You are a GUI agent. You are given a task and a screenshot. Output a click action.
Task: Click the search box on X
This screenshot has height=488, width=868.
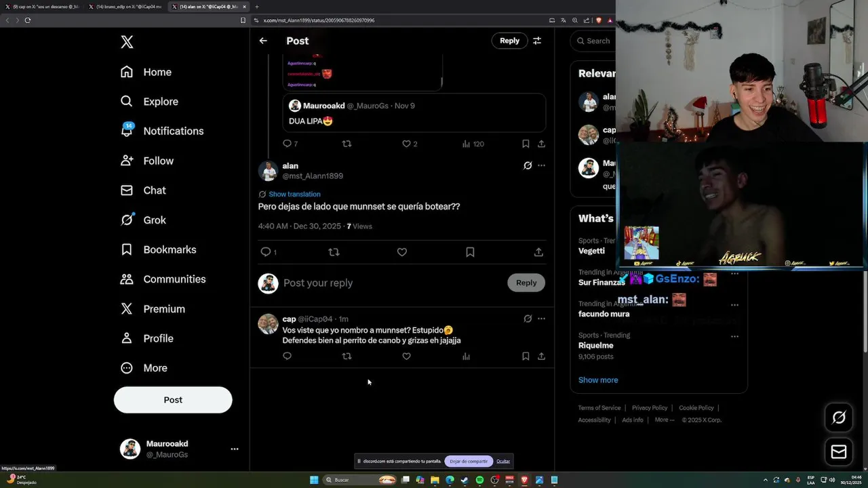click(593, 41)
